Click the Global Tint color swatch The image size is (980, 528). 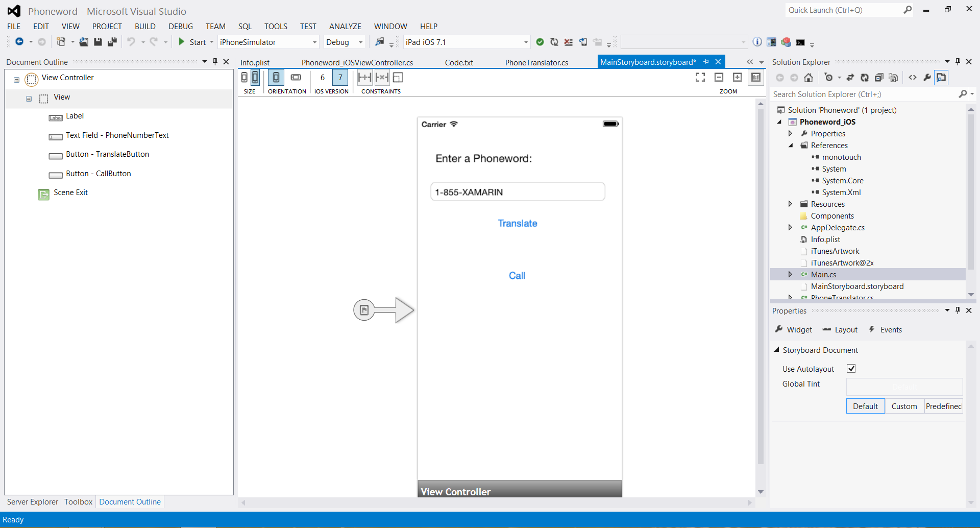[904, 387]
